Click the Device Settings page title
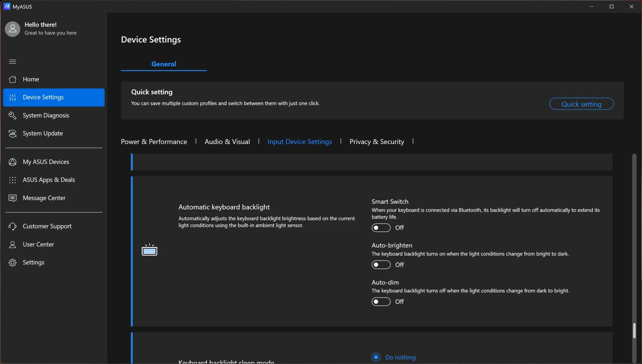This screenshot has height=364, width=642. [x=151, y=39]
